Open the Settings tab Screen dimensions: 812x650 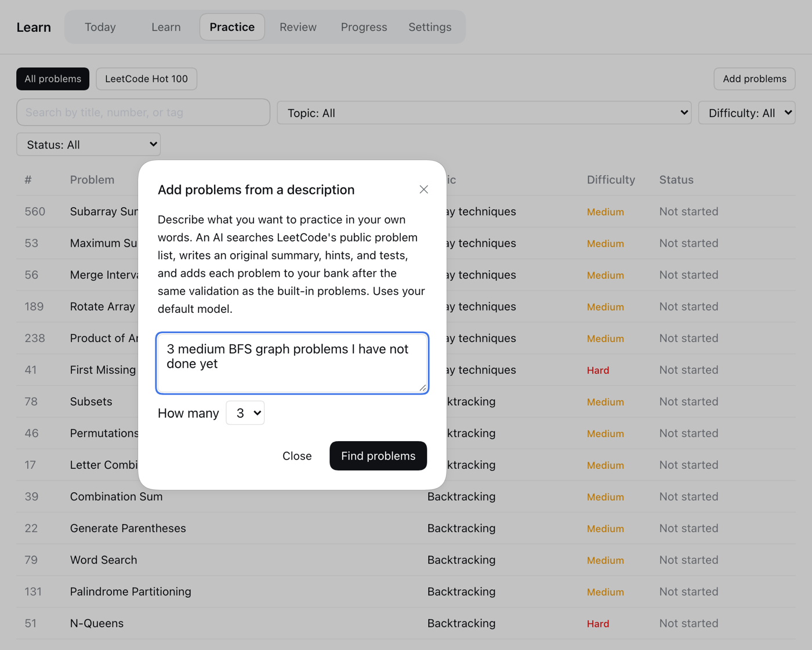(x=430, y=27)
